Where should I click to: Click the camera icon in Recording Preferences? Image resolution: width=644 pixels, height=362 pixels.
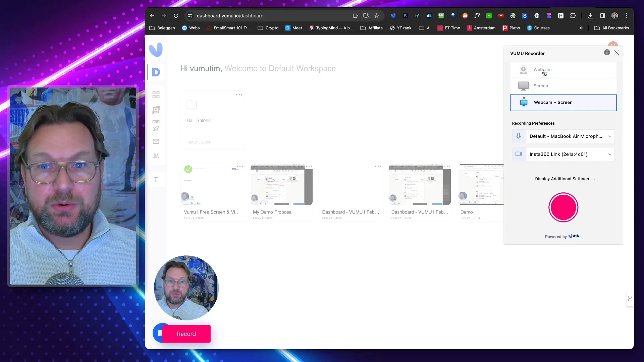click(x=519, y=154)
